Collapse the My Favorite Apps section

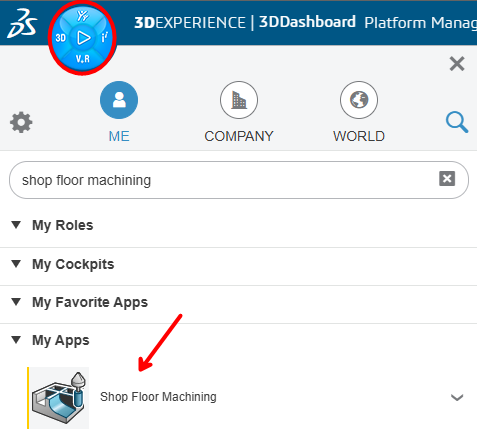coord(16,302)
